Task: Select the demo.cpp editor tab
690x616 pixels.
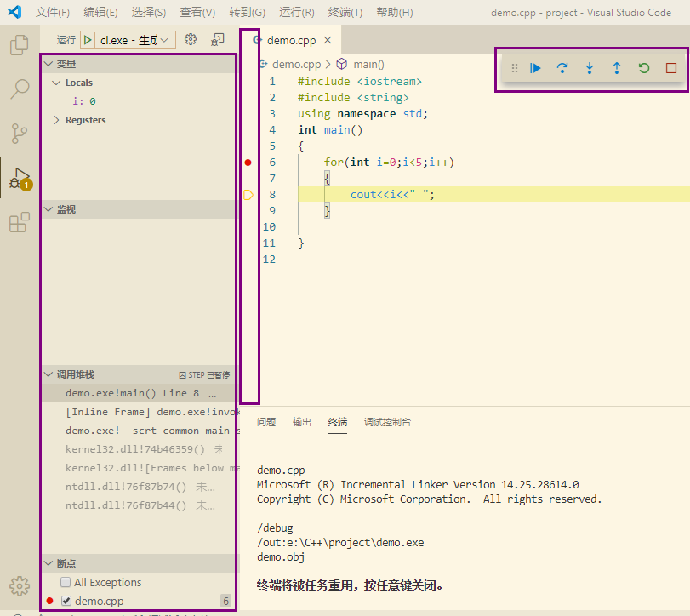Action: click(x=291, y=40)
